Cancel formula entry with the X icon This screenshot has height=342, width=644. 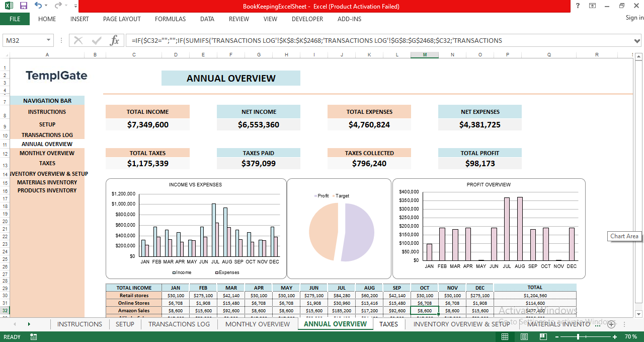point(78,40)
